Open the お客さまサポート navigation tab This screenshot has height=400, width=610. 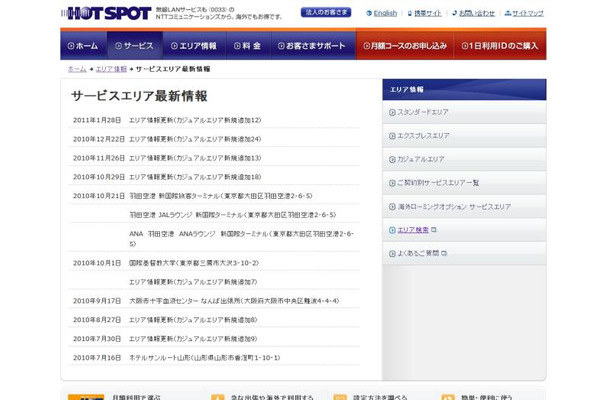pyautogui.click(x=313, y=46)
